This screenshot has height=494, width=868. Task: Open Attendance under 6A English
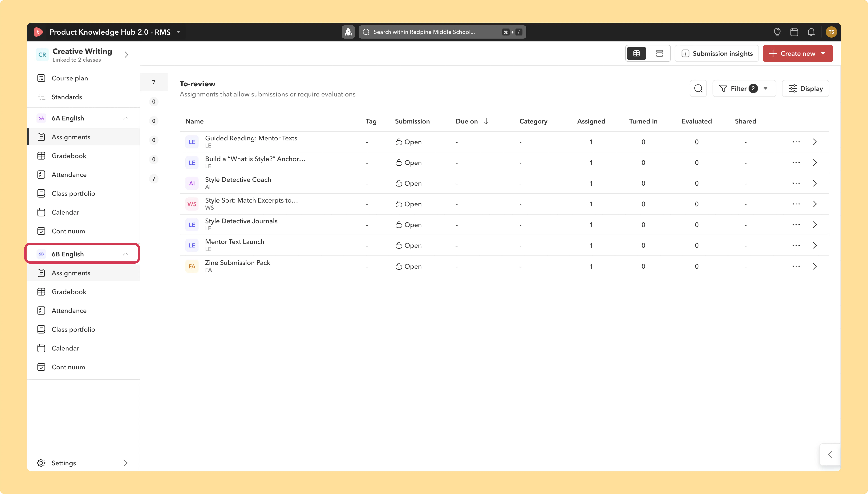pos(83,175)
